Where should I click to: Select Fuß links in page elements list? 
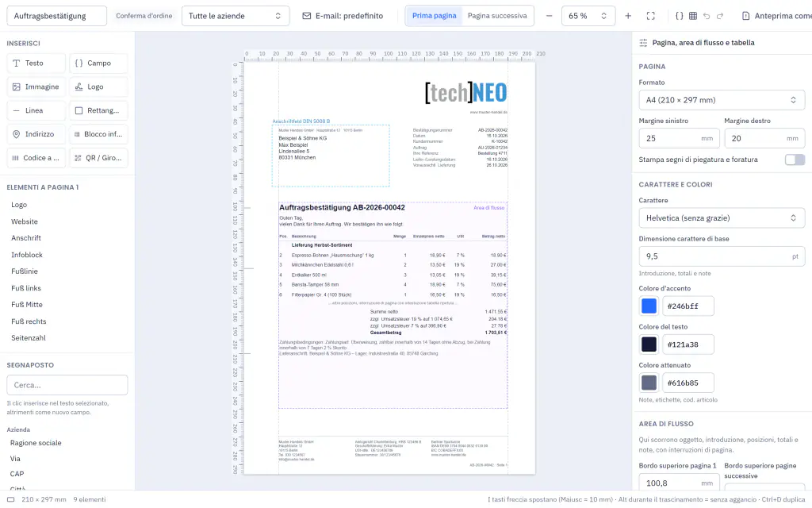pos(26,288)
